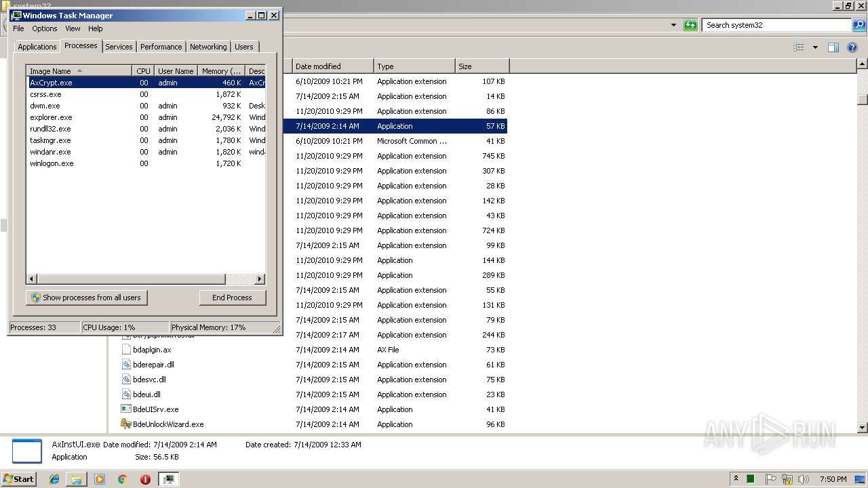
Task: Launch Opera browser from taskbar
Action: click(x=145, y=479)
